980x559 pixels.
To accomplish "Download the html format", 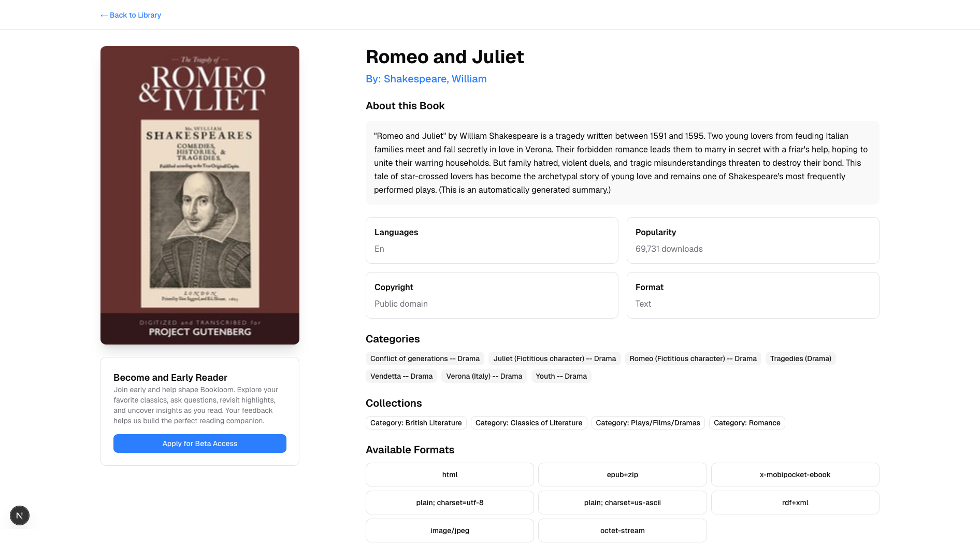I will click(450, 475).
